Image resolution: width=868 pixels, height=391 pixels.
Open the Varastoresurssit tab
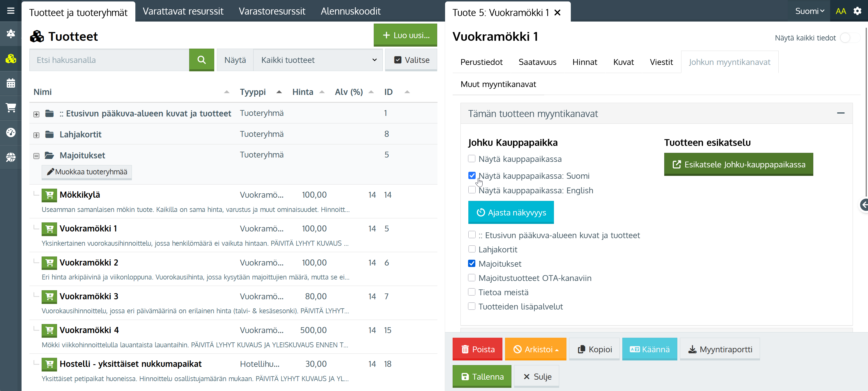[272, 11]
